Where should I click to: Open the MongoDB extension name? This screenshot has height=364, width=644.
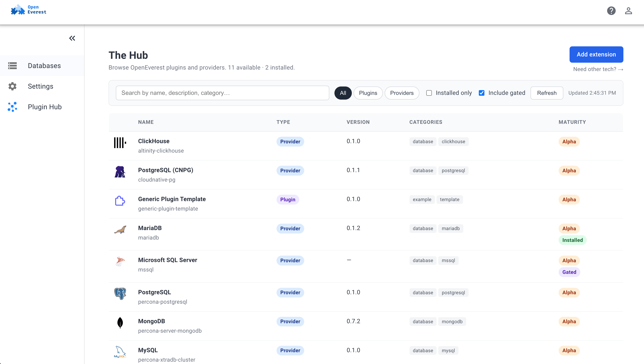click(x=151, y=321)
